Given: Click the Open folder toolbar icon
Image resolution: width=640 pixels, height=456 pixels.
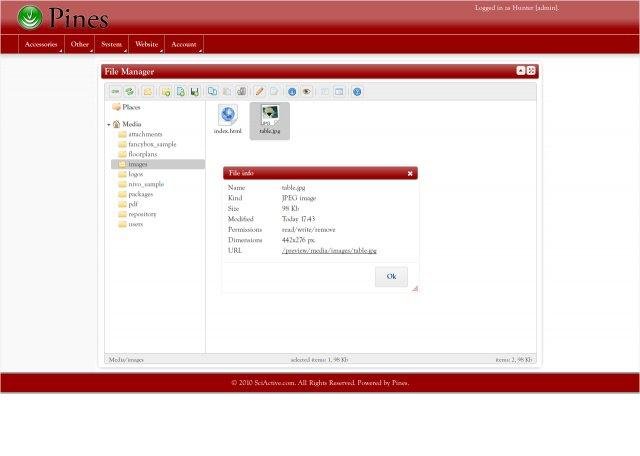Looking at the screenshot, I should (148, 91).
